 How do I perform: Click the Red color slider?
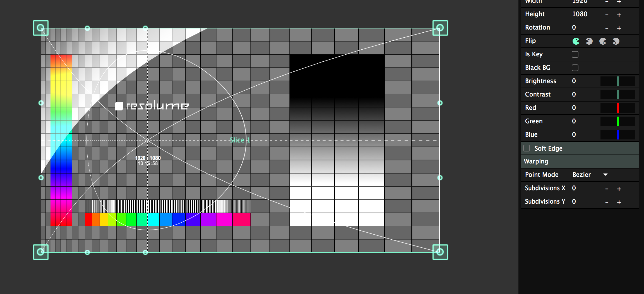point(617,108)
